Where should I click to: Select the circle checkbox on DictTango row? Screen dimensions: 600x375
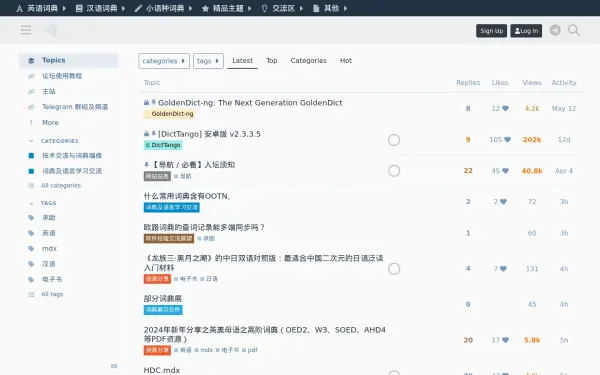pyautogui.click(x=394, y=140)
